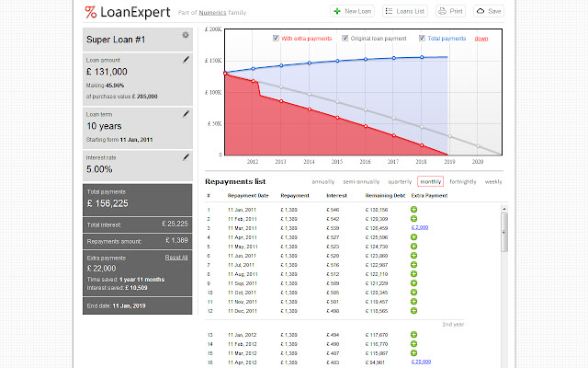This screenshot has height=368, width=588.
Task: Add extra payment for 11 Apr, 2011
Action: [x=413, y=237]
